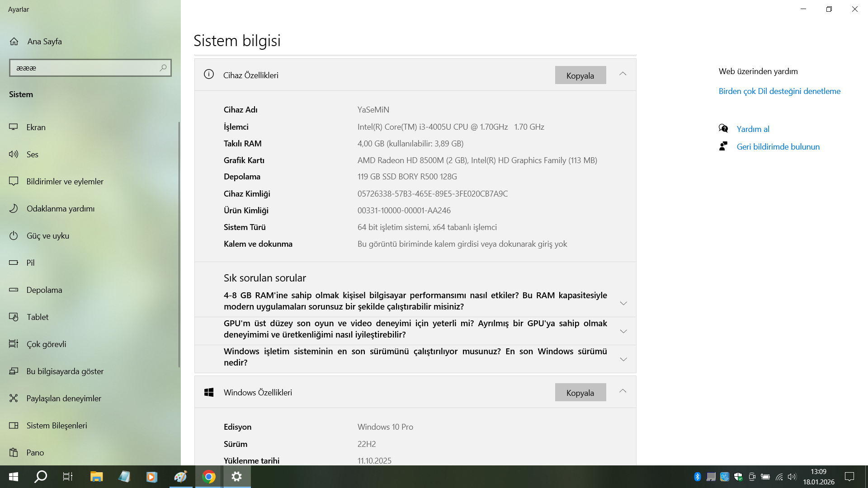
Task: Open the notification center icon
Action: tap(849, 477)
